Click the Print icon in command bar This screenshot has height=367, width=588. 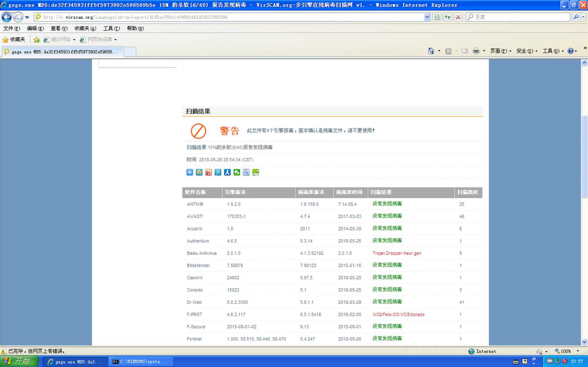[476, 51]
